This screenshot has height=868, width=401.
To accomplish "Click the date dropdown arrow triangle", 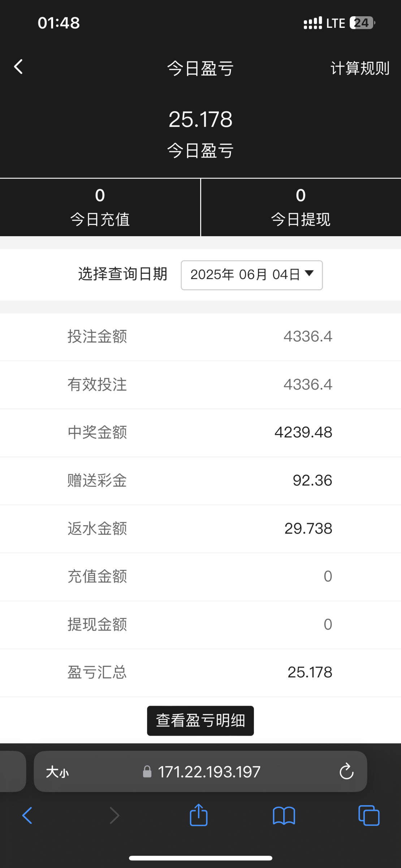I will click(309, 273).
